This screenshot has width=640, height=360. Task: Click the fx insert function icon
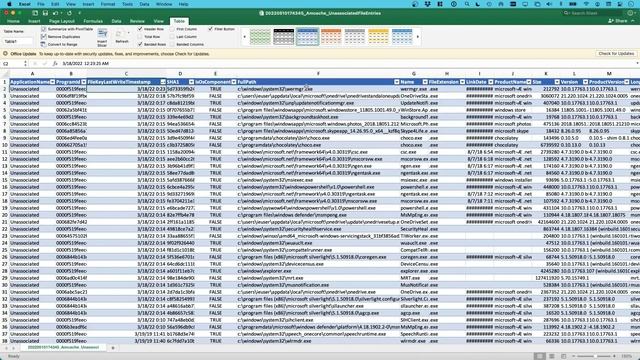pos(55,64)
